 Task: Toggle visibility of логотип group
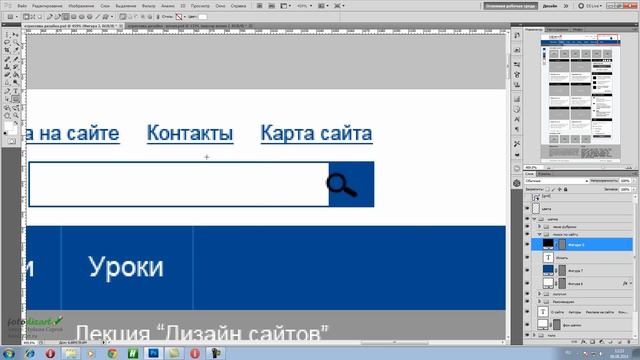click(527, 294)
